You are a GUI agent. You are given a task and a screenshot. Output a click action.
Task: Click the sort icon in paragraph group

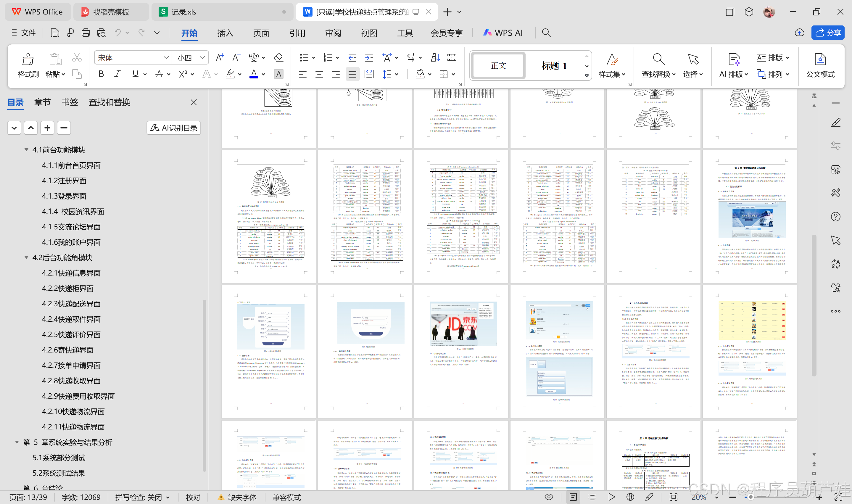point(435,57)
